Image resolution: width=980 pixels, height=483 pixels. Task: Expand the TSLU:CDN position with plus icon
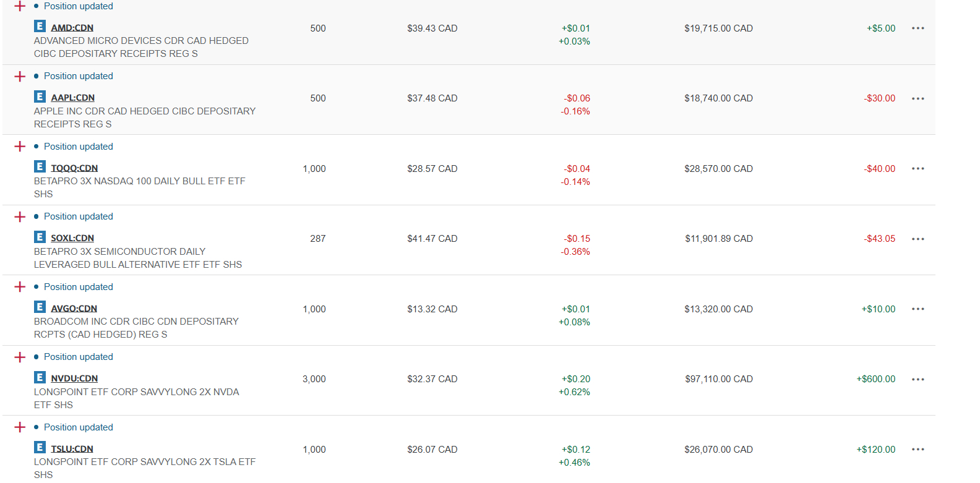tap(20, 427)
